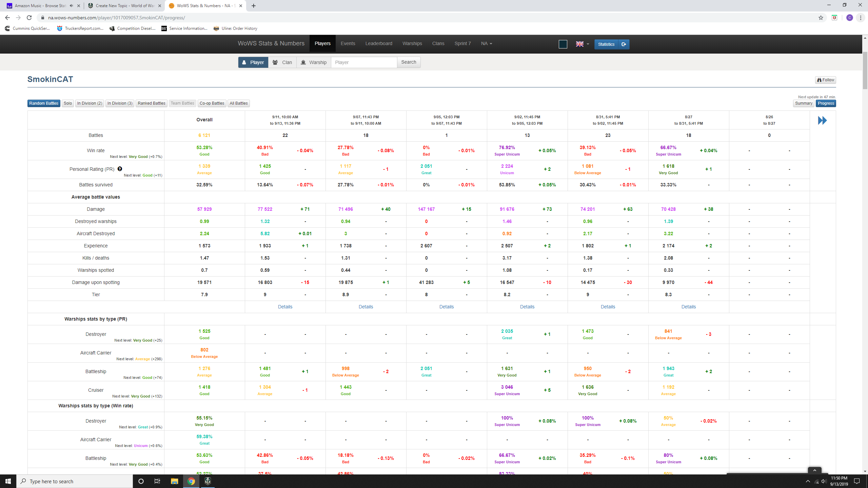Switch to Ranked Battles tab
Image resolution: width=868 pixels, height=488 pixels.
pyautogui.click(x=152, y=103)
